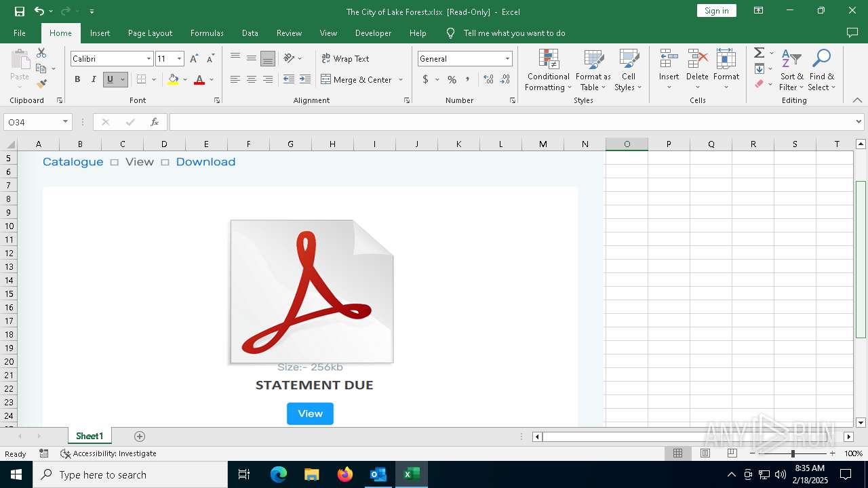Adjust the zoom slider handle
868x488 pixels.
point(793,453)
